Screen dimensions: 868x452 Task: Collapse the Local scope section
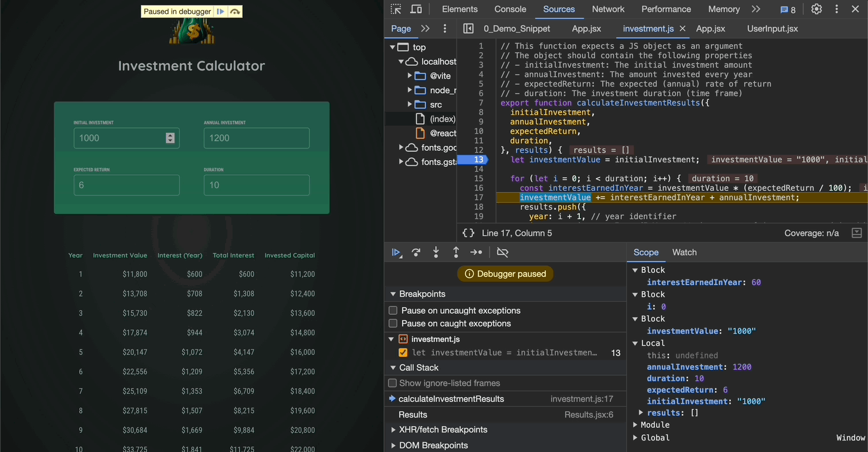[635, 343]
